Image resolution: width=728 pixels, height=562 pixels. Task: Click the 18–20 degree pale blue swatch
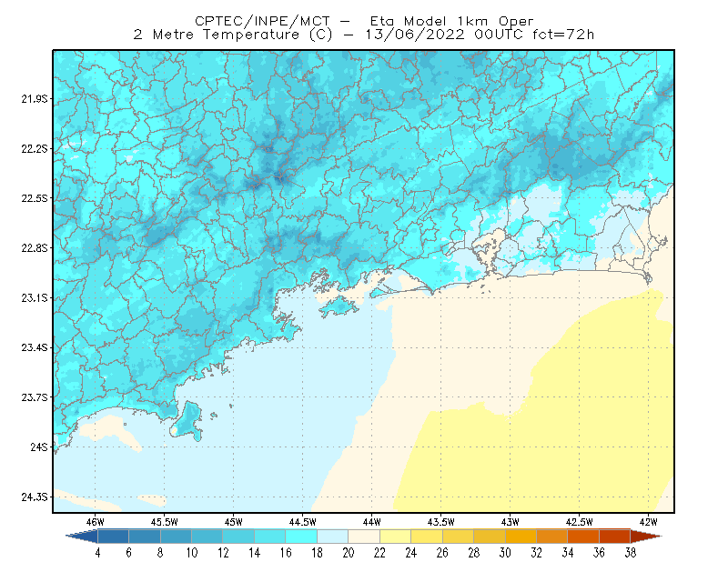tap(332, 537)
